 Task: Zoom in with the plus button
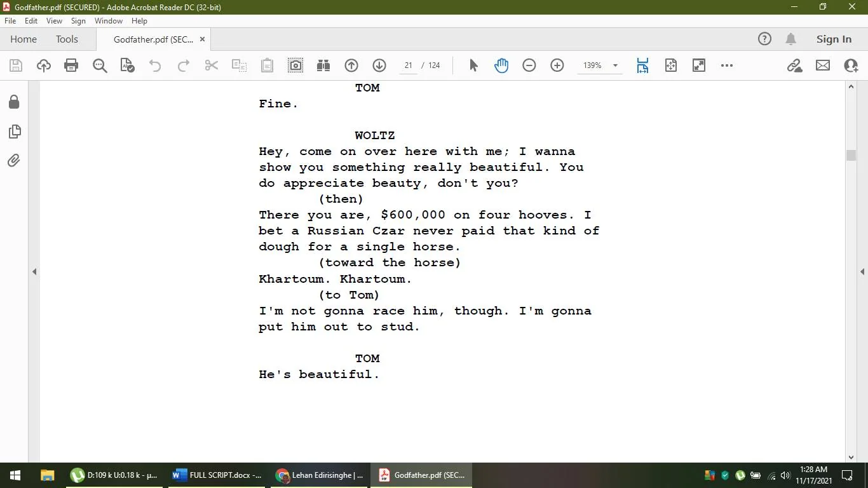(557, 65)
